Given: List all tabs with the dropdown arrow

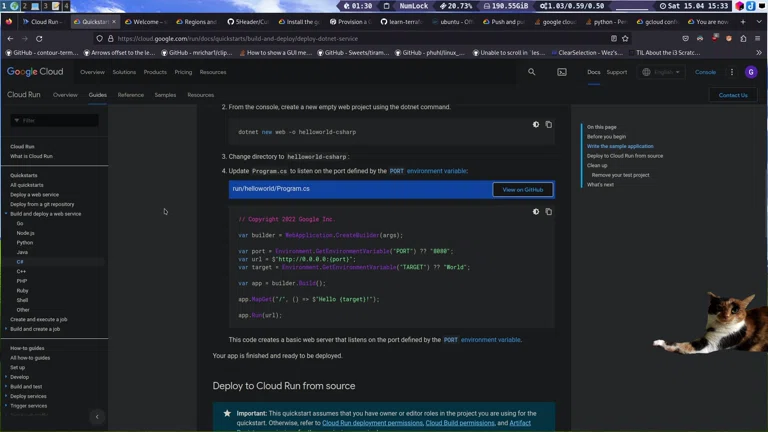Looking at the screenshot, I should [759, 22].
